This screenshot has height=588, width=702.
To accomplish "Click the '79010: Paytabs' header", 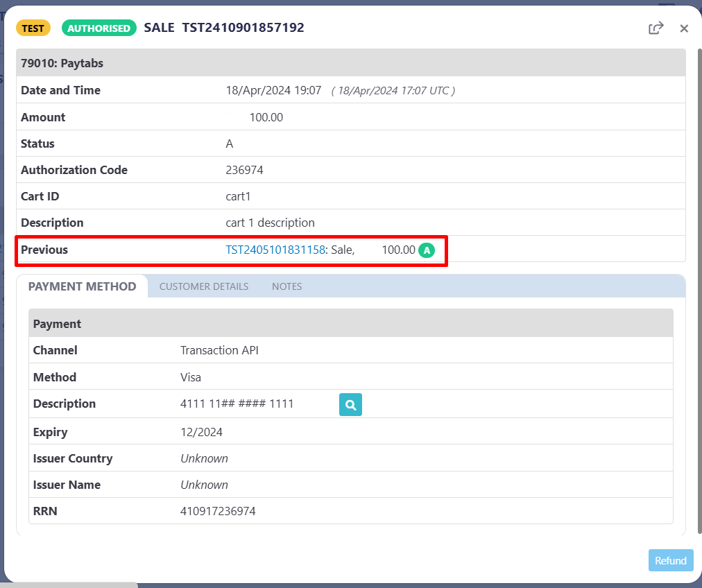I will pyautogui.click(x=351, y=63).
